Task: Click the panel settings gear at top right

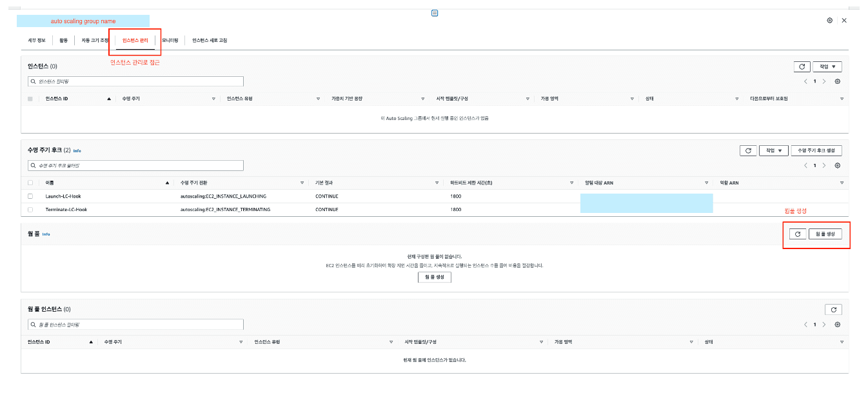Action: (x=829, y=21)
